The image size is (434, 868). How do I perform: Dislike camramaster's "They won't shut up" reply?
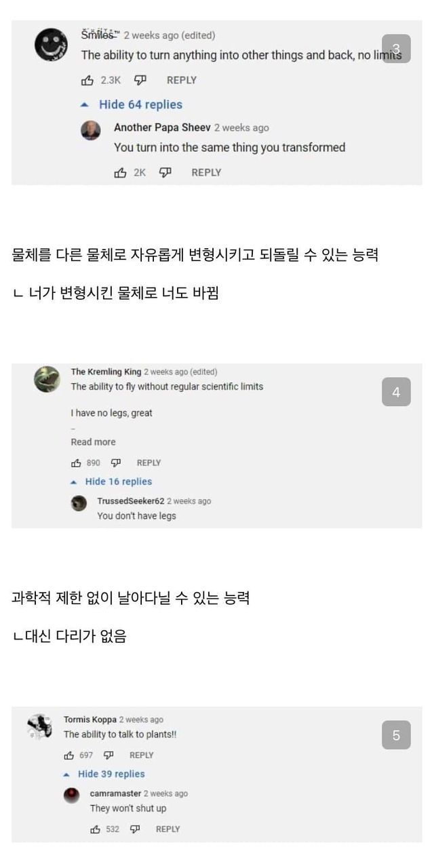[135, 829]
